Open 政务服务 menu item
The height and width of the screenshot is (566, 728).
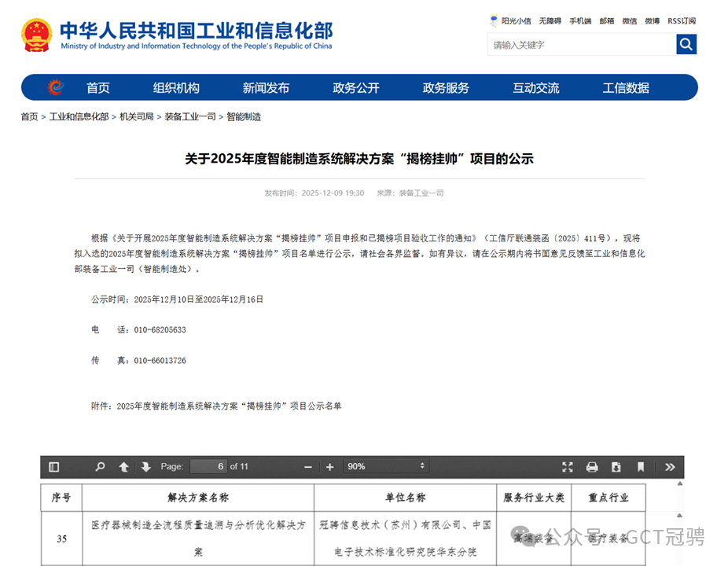[447, 87]
